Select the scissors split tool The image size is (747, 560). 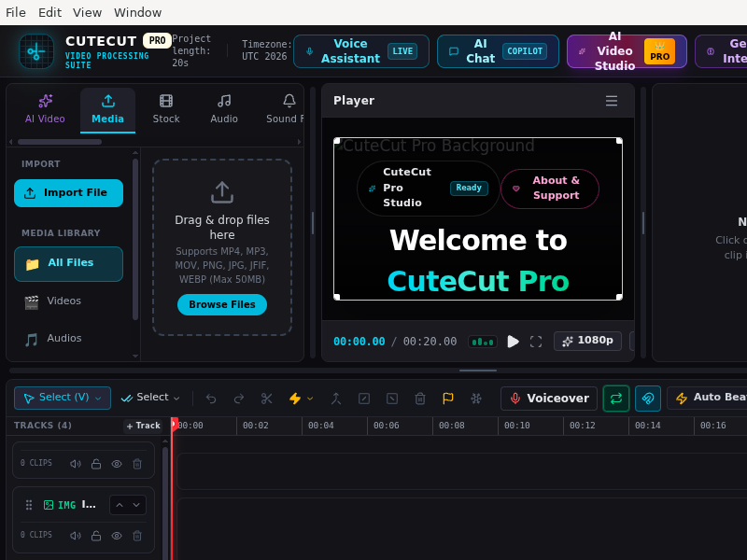click(x=267, y=399)
